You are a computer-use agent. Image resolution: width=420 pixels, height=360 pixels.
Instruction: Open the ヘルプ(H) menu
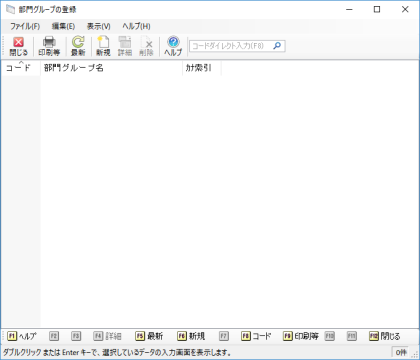[x=136, y=26]
